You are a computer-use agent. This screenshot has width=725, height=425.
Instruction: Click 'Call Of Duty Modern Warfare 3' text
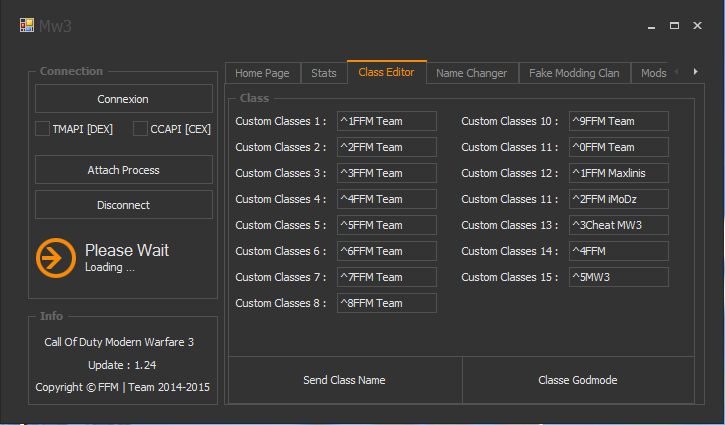click(119, 342)
